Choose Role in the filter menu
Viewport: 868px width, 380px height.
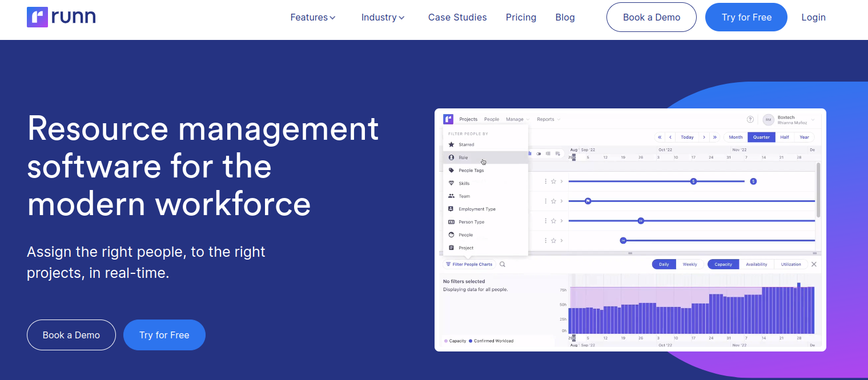click(x=485, y=157)
